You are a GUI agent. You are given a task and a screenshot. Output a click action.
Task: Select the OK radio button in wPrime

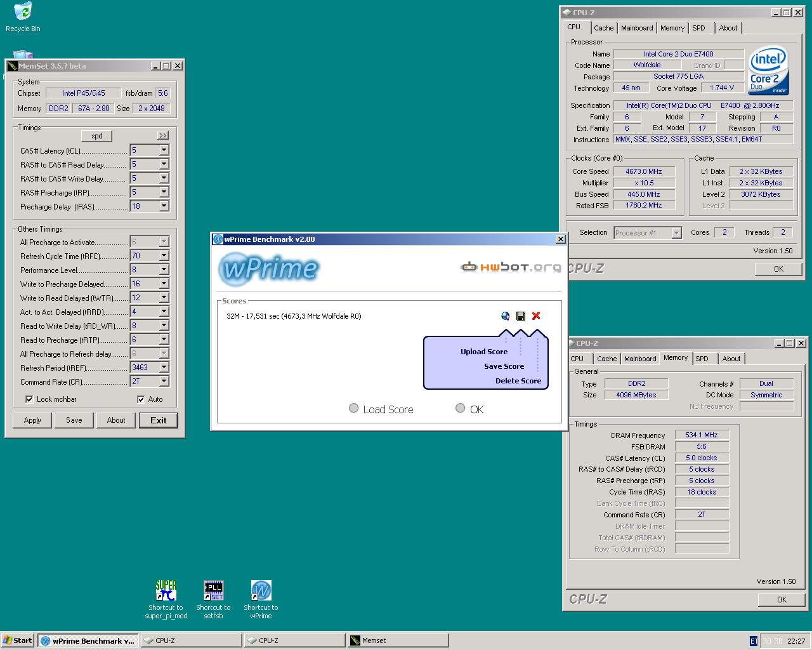[461, 408]
